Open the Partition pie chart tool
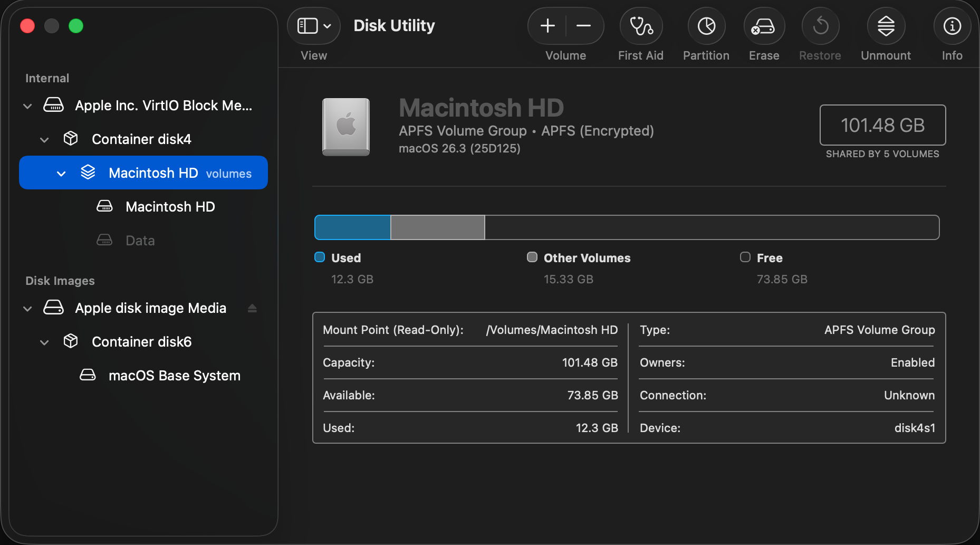The height and width of the screenshot is (545, 980). (706, 26)
